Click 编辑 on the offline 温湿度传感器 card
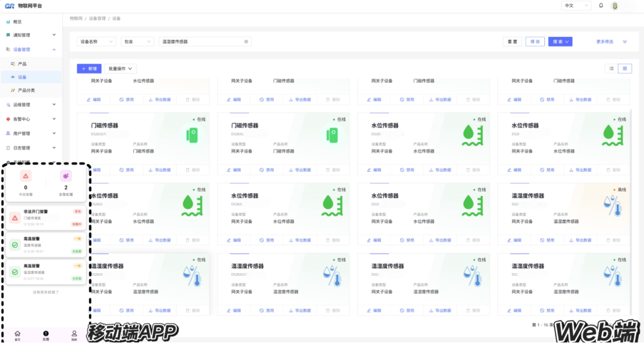The height and width of the screenshot is (343, 644). [x=514, y=240]
